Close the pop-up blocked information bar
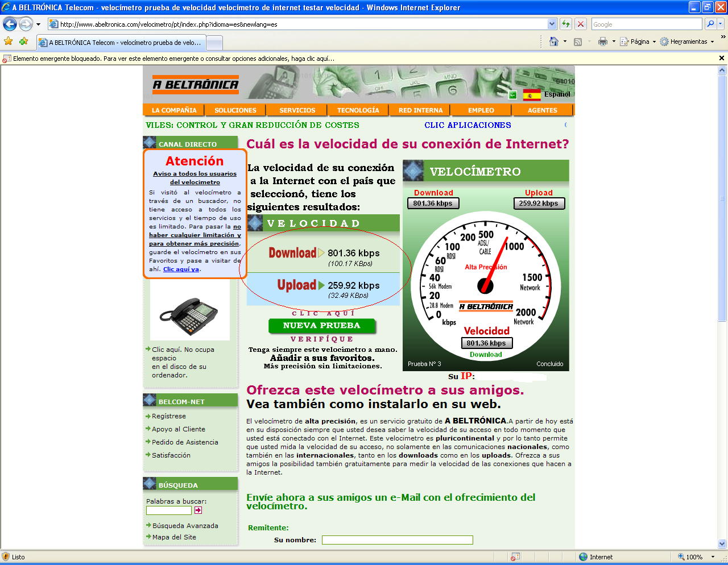Screen dimensions: 728x565 (x=722, y=58)
